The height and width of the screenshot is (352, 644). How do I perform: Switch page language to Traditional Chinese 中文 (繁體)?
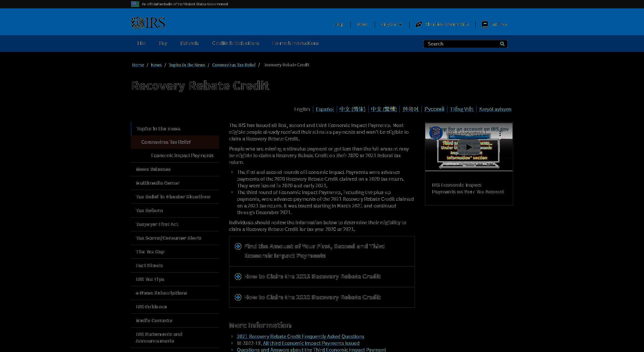[x=384, y=109]
